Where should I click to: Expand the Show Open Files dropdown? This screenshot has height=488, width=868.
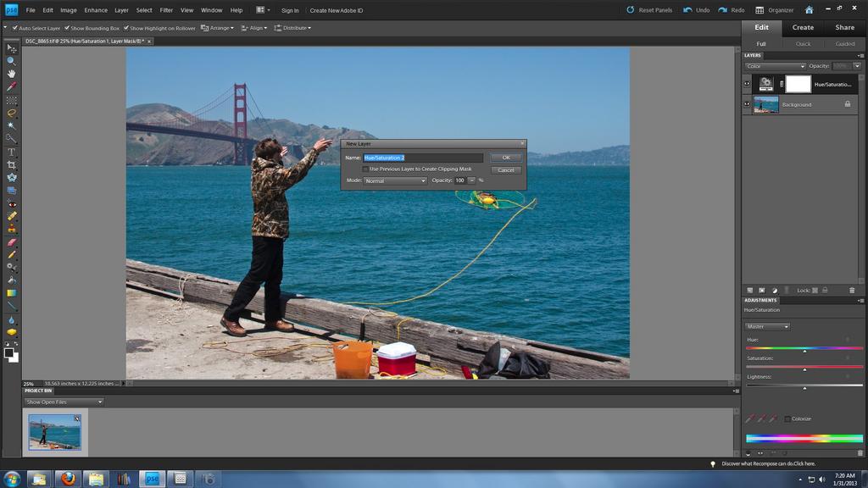(64, 402)
